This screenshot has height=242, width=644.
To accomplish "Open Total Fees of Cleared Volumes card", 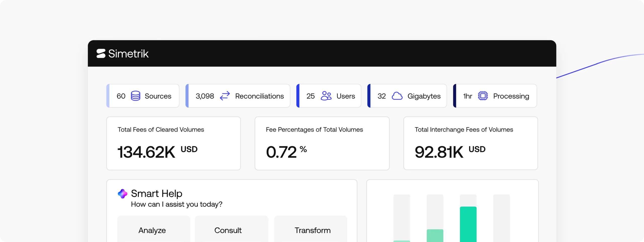I will [x=173, y=143].
